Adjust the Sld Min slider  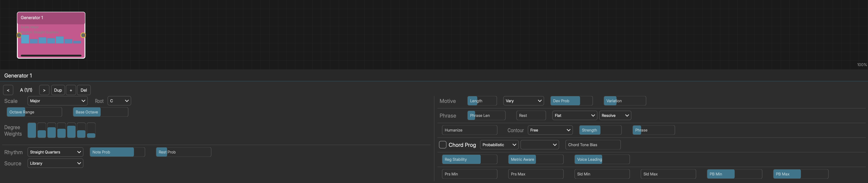pyautogui.click(x=602, y=174)
